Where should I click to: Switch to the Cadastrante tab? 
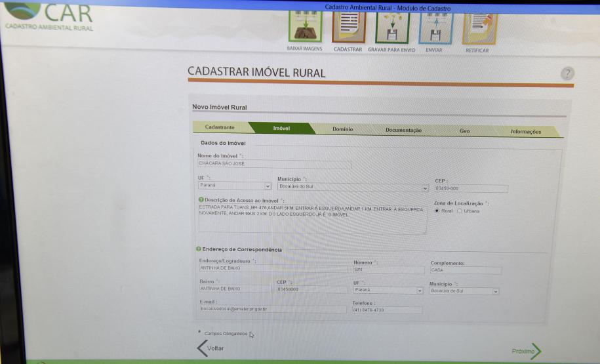pyautogui.click(x=220, y=127)
